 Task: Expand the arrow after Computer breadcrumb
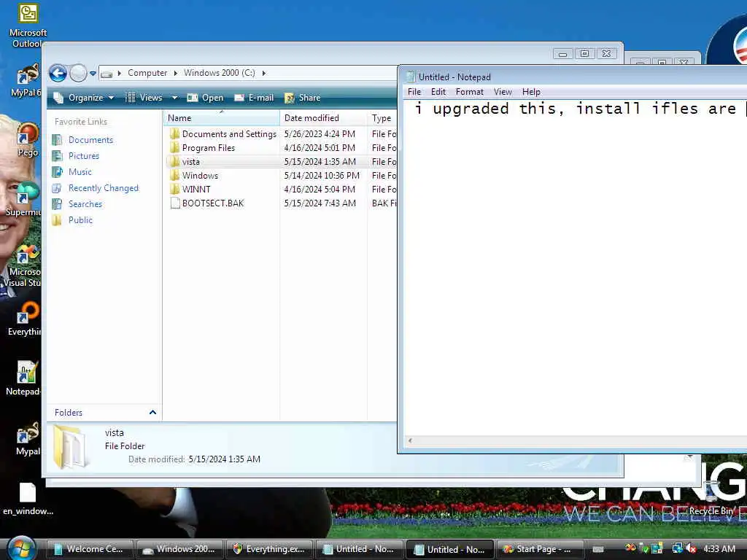[175, 73]
